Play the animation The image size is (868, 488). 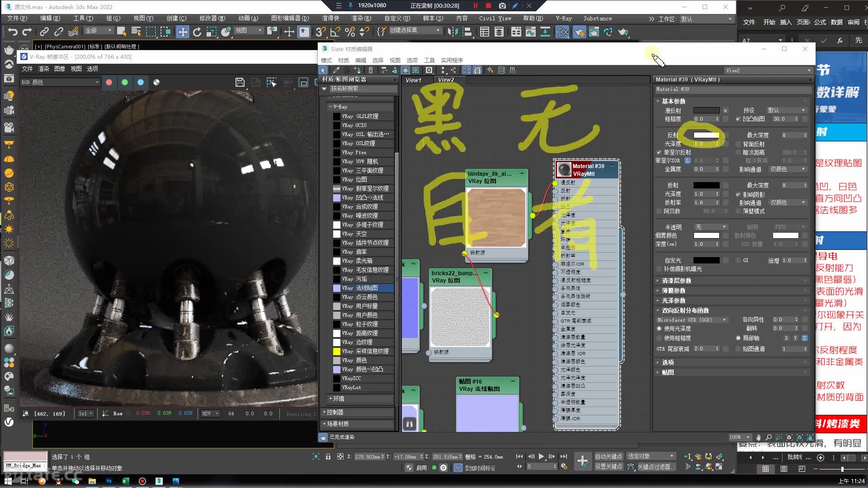(x=541, y=456)
